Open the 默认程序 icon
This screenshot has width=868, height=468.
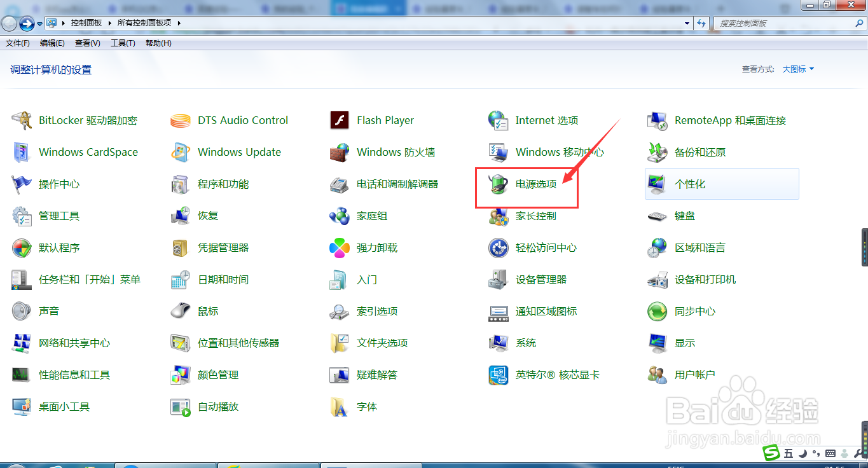[22, 247]
